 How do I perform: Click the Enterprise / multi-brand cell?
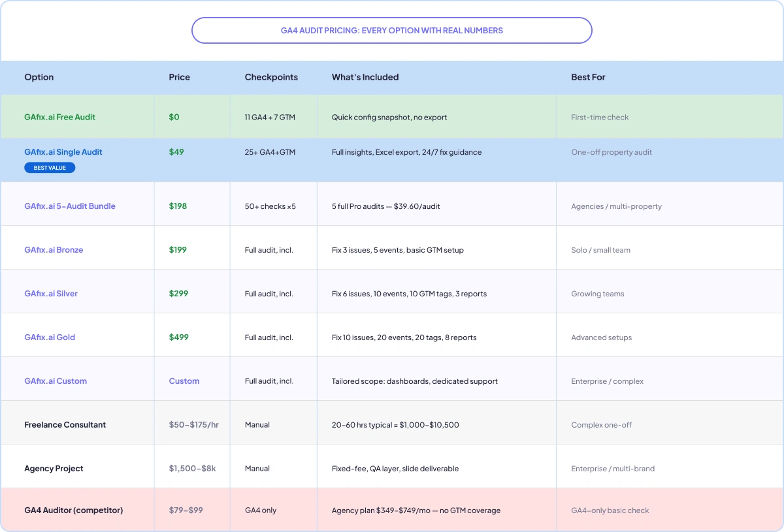click(613, 469)
